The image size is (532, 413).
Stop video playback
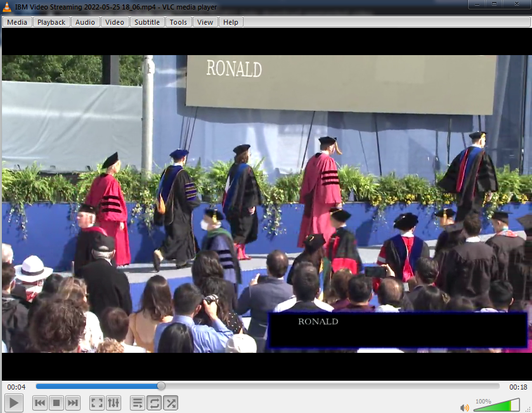point(56,403)
